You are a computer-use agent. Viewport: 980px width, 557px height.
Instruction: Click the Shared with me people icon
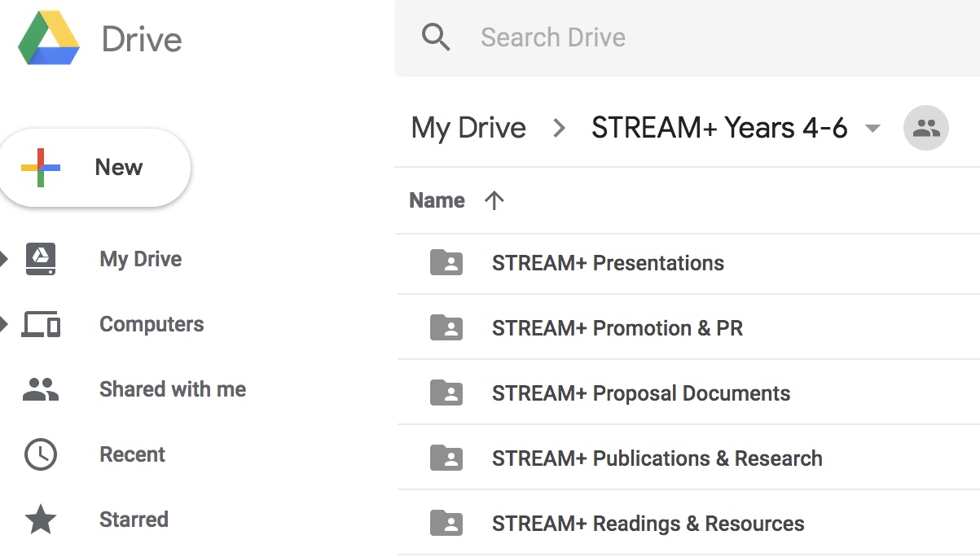(x=41, y=389)
